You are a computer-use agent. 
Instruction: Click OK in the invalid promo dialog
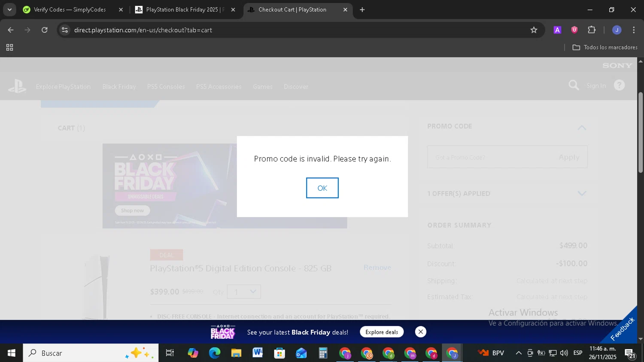point(322,188)
